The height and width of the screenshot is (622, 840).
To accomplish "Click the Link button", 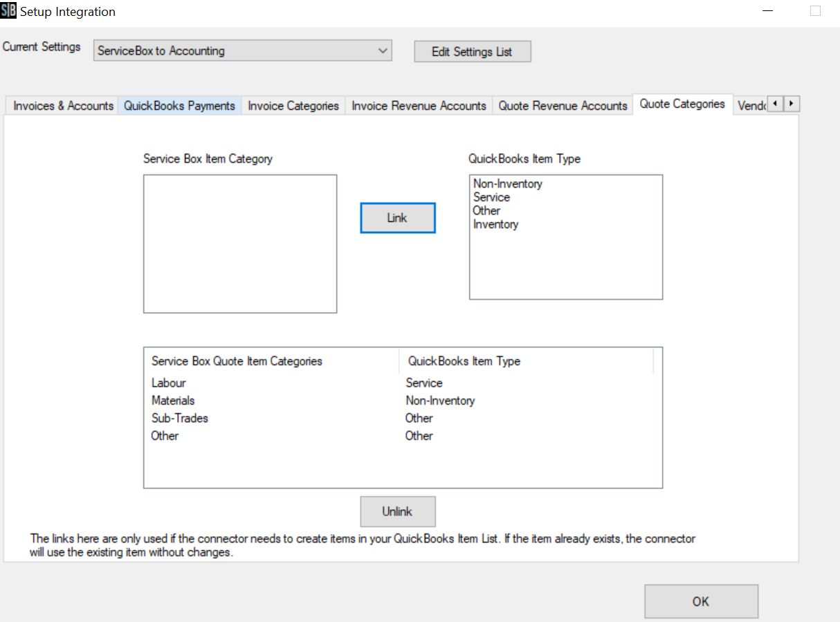I will click(398, 218).
